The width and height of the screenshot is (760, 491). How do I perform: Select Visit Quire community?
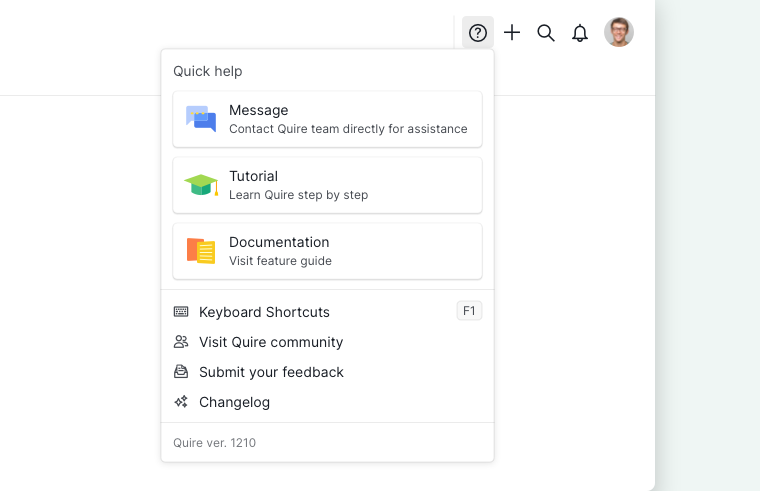[x=328, y=342]
